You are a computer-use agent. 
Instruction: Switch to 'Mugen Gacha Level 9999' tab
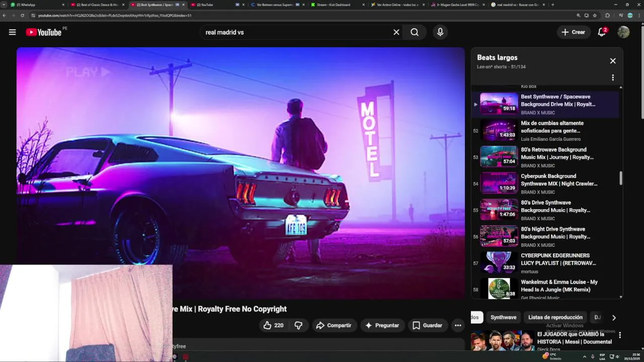tap(457, 5)
